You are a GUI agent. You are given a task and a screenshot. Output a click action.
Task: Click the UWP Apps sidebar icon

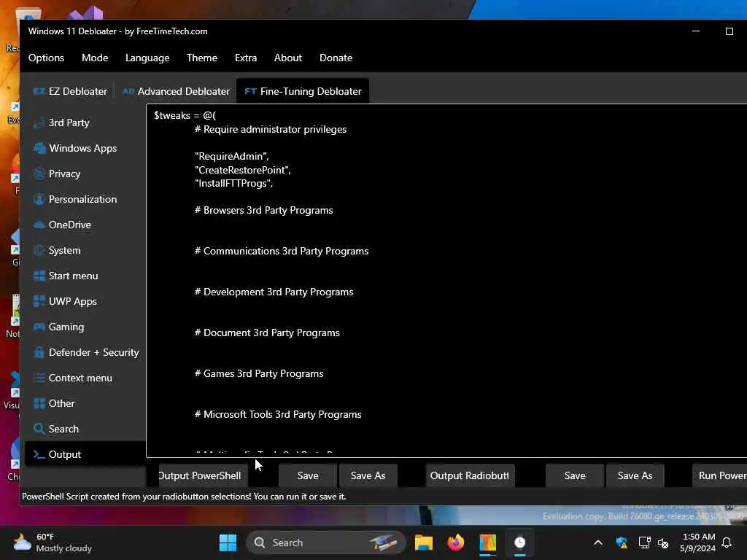39,301
